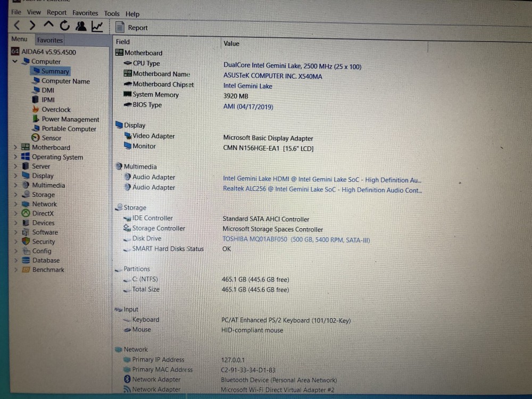
Task: Switch to the Menu tab
Action: [x=19, y=39]
